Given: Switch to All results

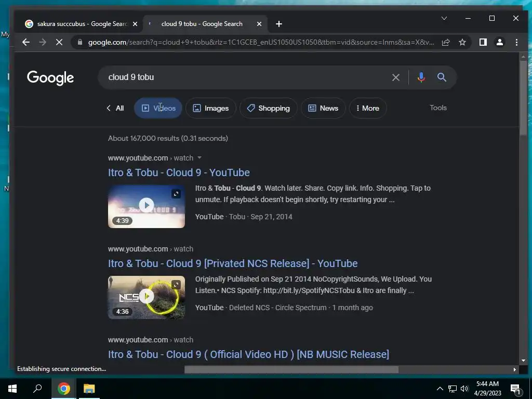Looking at the screenshot, I should [115, 108].
